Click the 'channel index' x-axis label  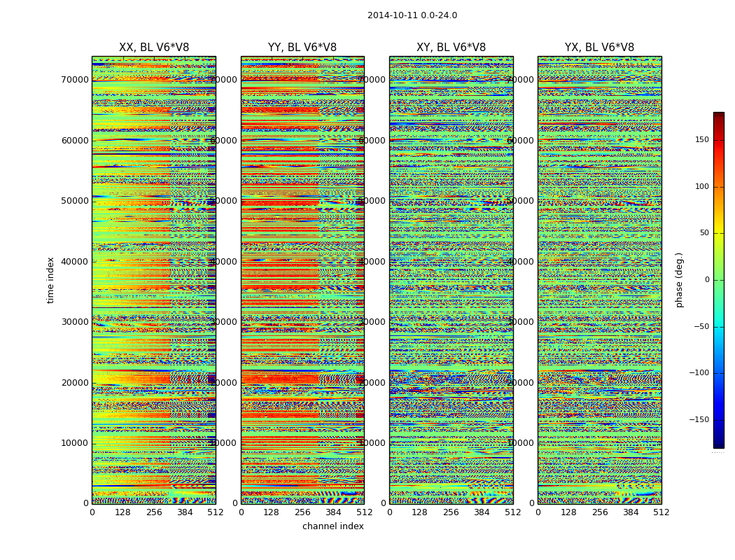point(332,526)
